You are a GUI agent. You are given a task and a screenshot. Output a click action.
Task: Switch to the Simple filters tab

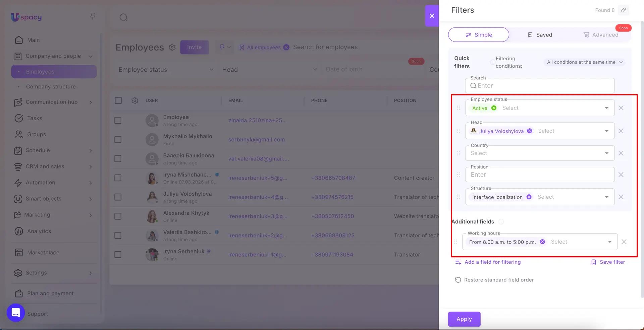pyautogui.click(x=479, y=35)
